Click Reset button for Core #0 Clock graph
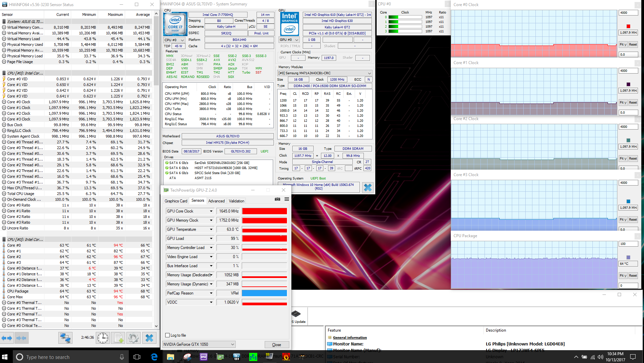The image size is (644, 363). [x=633, y=45]
